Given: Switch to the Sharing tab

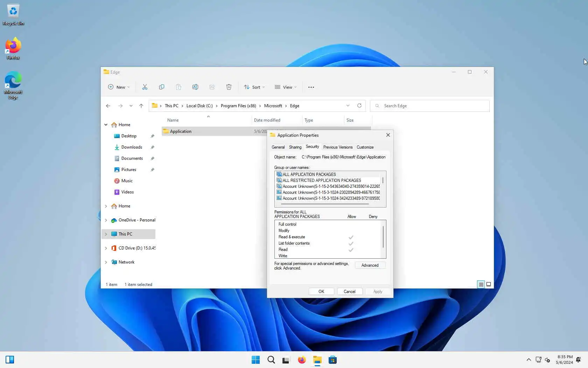Looking at the screenshot, I should pos(295,147).
